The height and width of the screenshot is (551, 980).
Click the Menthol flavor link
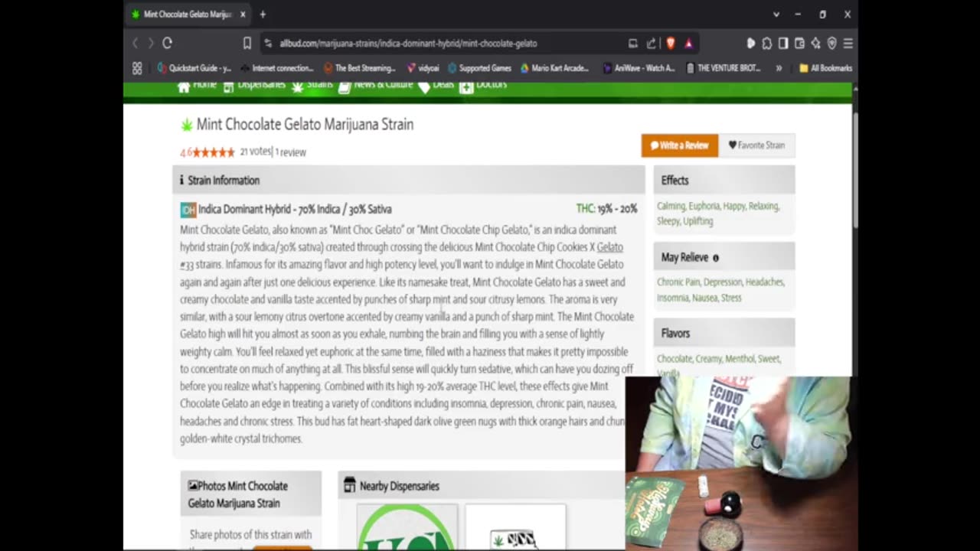click(x=740, y=359)
